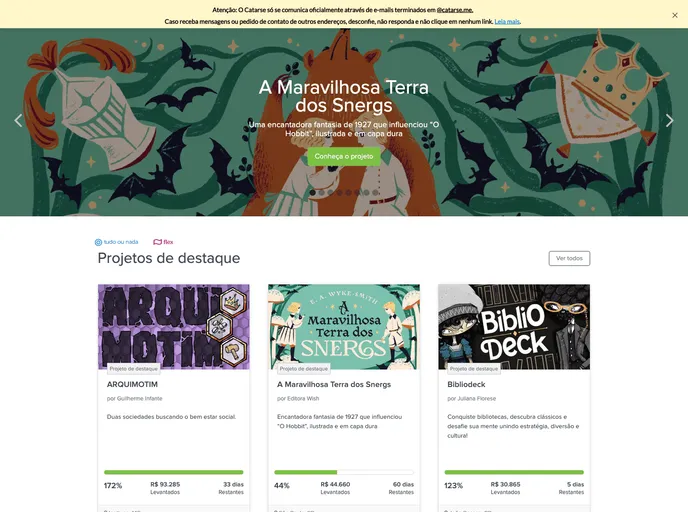Open author link Guilherme Infante

140,398
